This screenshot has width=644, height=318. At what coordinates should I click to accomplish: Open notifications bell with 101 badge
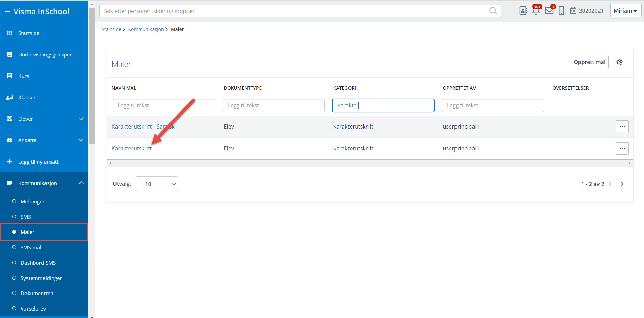point(536,11)
